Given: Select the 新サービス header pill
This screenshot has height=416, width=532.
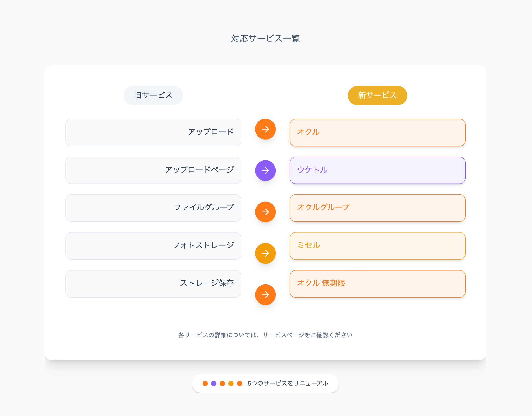Looking at the screenshot, I should 377,95.
